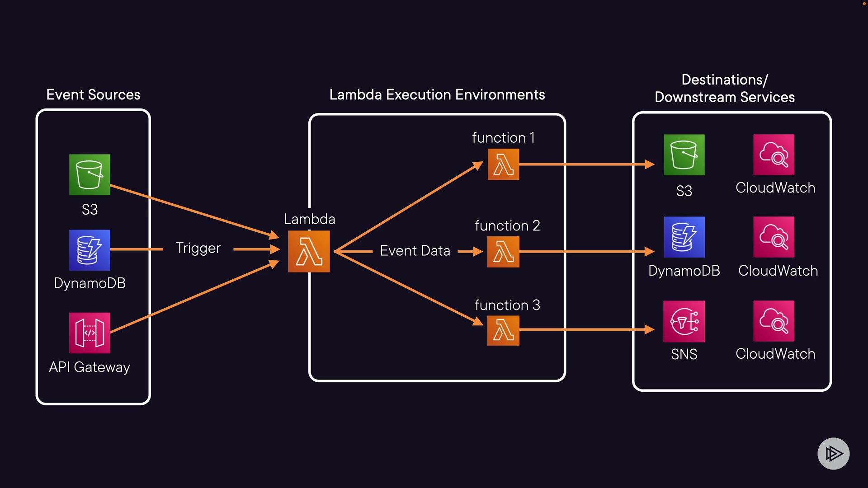Click the large central Lambda icon
This screenshot has height=488, width=868.
pos(309,251)
